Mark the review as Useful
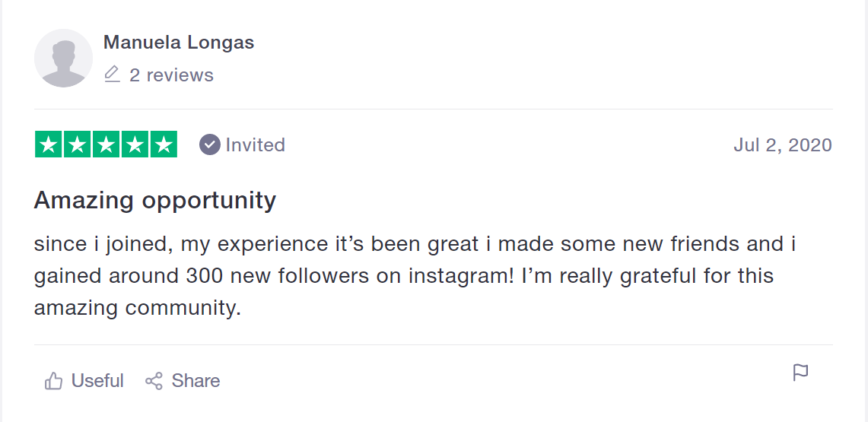Image resolution: width=868 pixels, height=422 pixels. [x=97, y=381]
